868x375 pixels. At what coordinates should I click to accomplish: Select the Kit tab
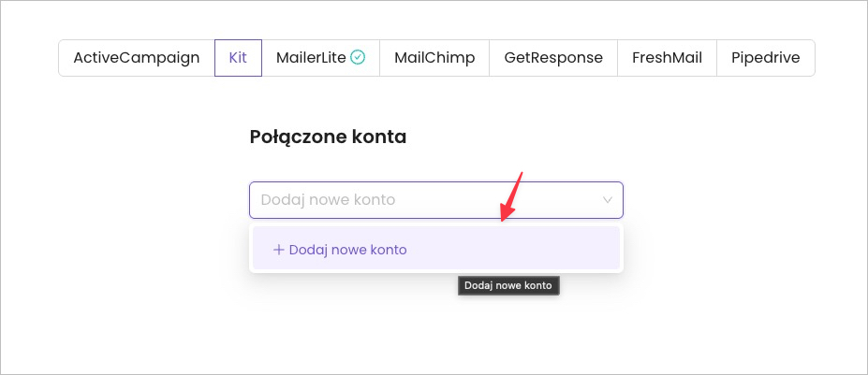pyautogui.click(x=238, y=58)
